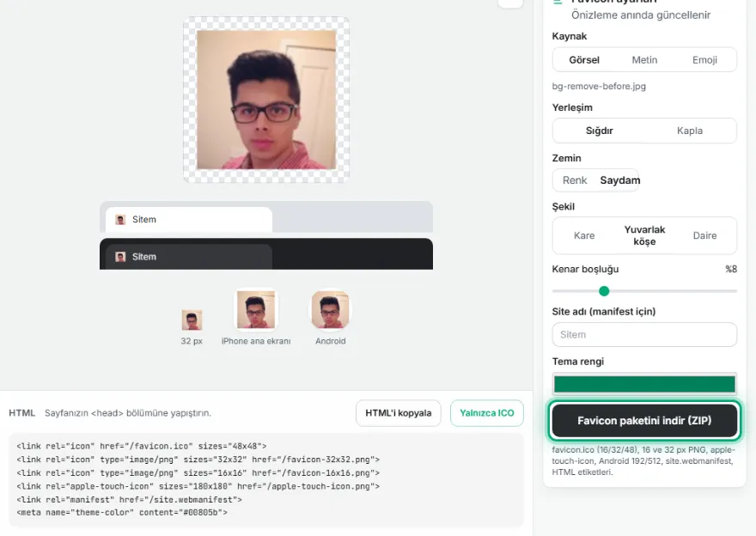Viewport: 756px width, 536px height.
Task: Select the Yuvarlak köşe shape
Action: pos(644,235)
